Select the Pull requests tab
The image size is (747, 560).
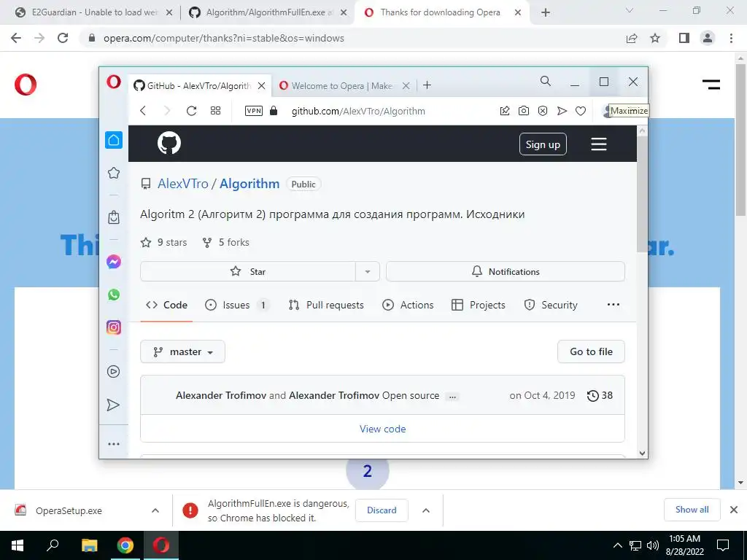point(326,305)
